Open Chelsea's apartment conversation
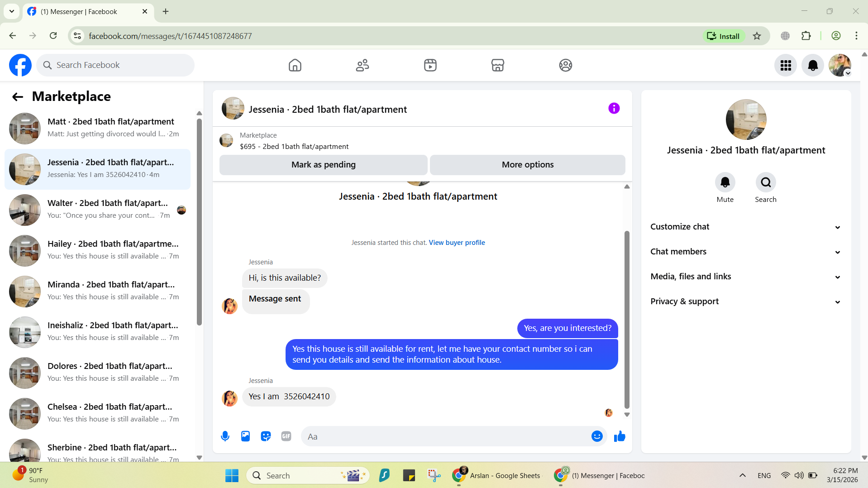The height and width of the screenshot is (488, 868). pyautogui.click(x=97, y=413)
